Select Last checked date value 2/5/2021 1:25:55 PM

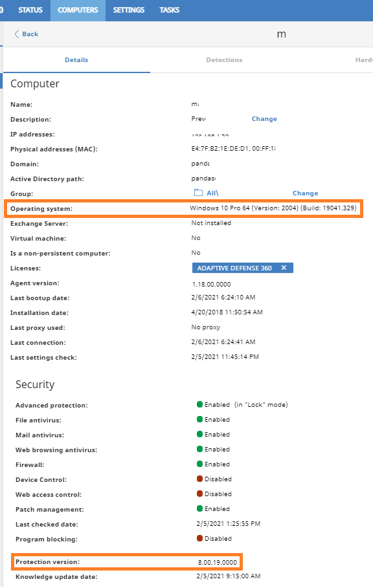point(228,524)
